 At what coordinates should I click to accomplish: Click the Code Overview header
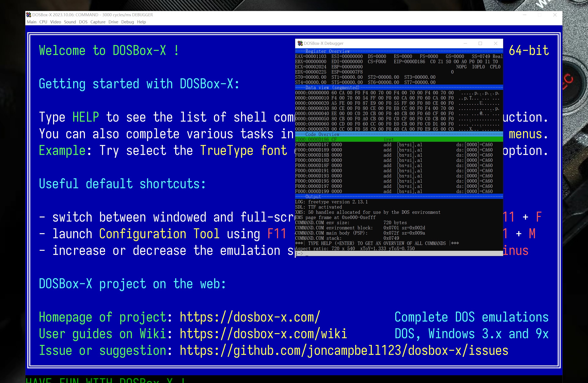[x=322, y=134]
